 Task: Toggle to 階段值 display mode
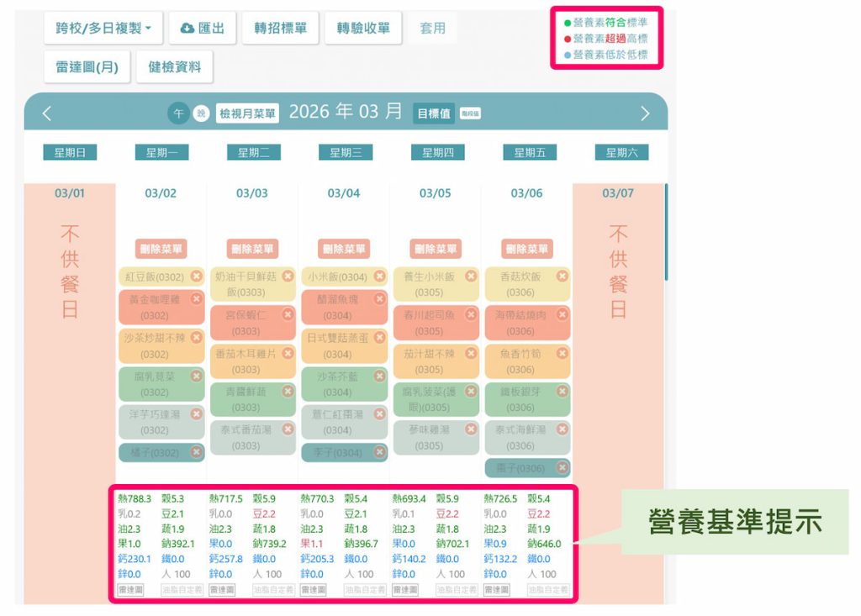pyautogui.click(x=472, y=111)
